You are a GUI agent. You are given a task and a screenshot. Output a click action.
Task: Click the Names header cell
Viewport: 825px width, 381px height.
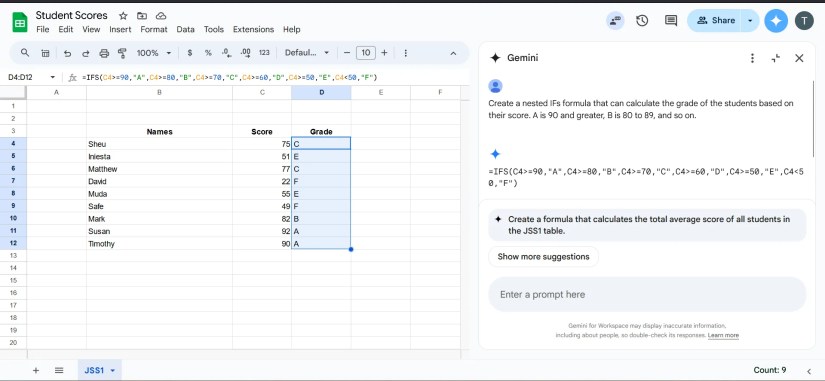pyautogui.click(x=159, y=132)
